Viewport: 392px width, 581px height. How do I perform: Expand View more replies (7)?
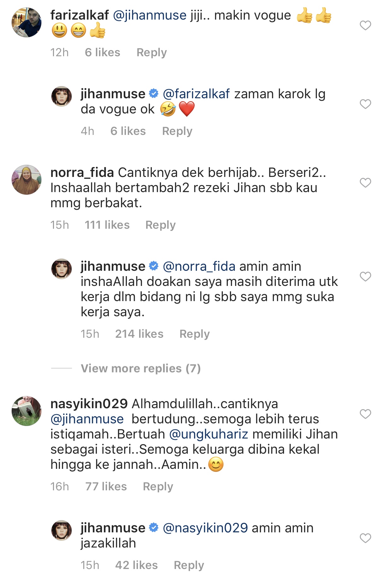[141, 368]
